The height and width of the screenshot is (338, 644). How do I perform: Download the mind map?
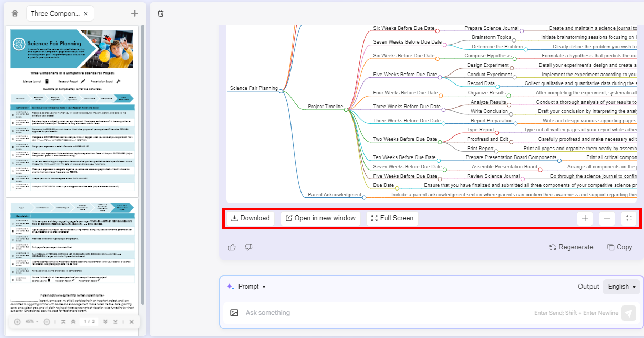[250, 218]
